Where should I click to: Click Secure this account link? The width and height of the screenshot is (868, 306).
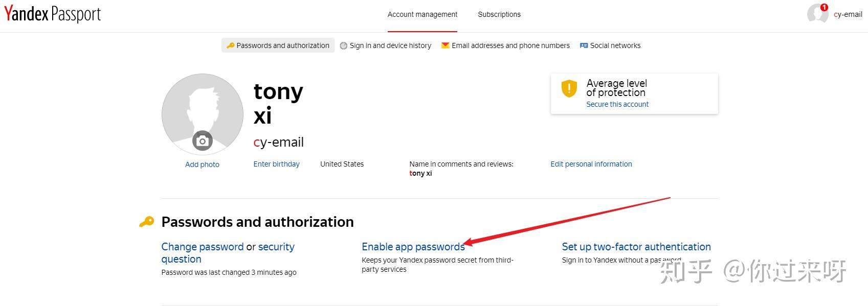click(617, 104)
